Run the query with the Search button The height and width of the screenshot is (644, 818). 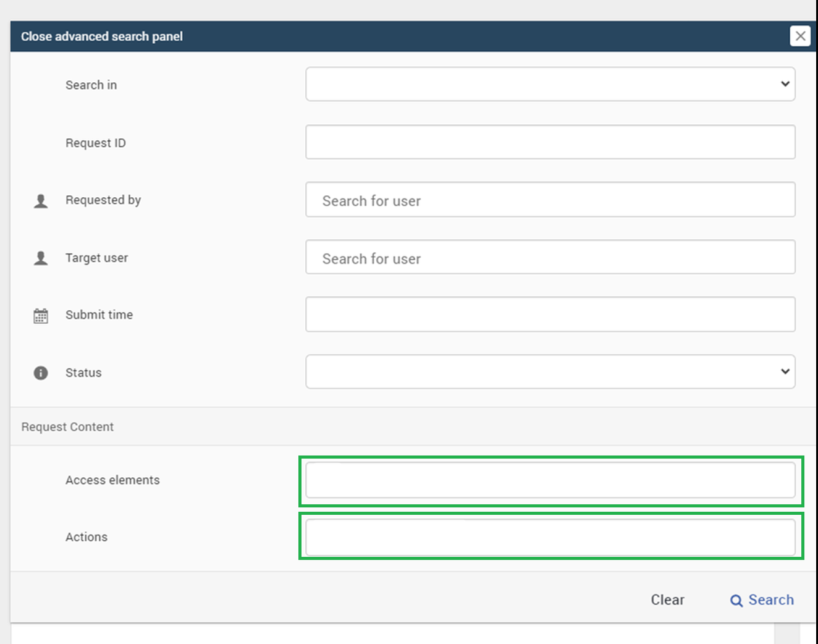coord(762,600)
